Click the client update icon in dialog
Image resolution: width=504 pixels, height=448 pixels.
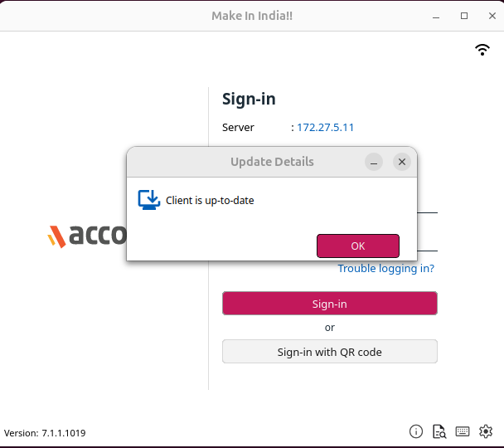148,200
